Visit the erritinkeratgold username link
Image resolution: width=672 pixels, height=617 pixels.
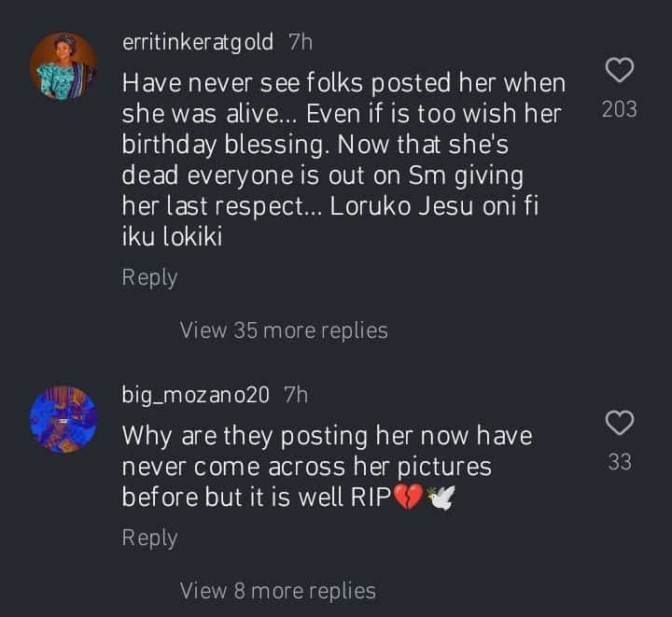click(x=198, y=41)
